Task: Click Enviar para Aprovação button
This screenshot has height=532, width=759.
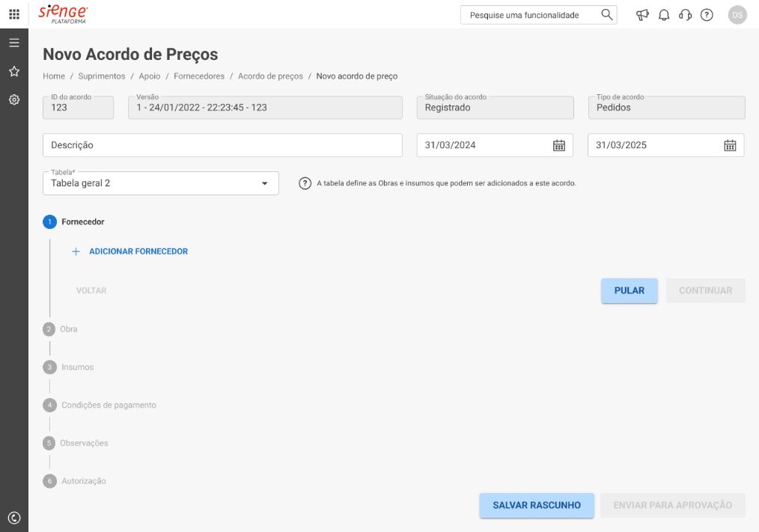Action: 672,505
